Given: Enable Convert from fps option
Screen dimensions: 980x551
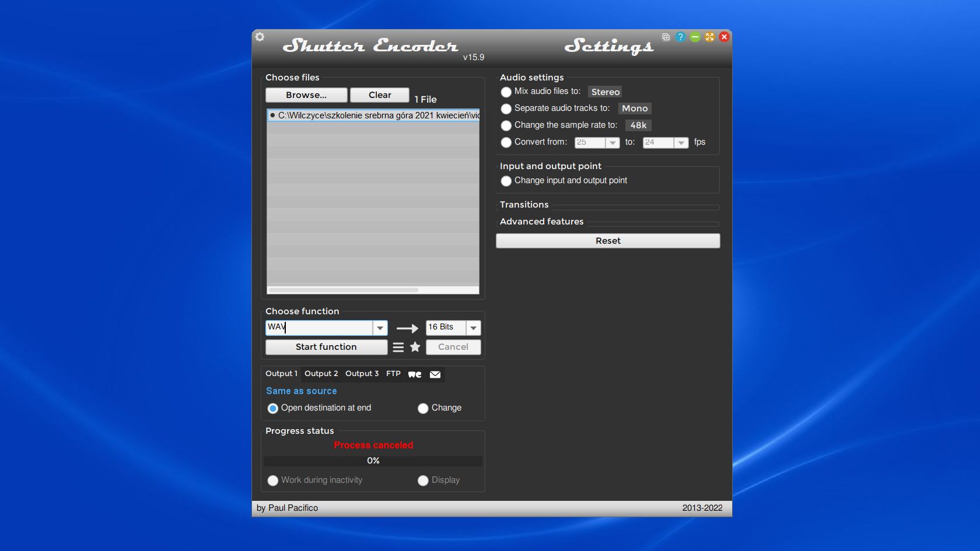Looking at the screenshot, I should tap(506, 143).
